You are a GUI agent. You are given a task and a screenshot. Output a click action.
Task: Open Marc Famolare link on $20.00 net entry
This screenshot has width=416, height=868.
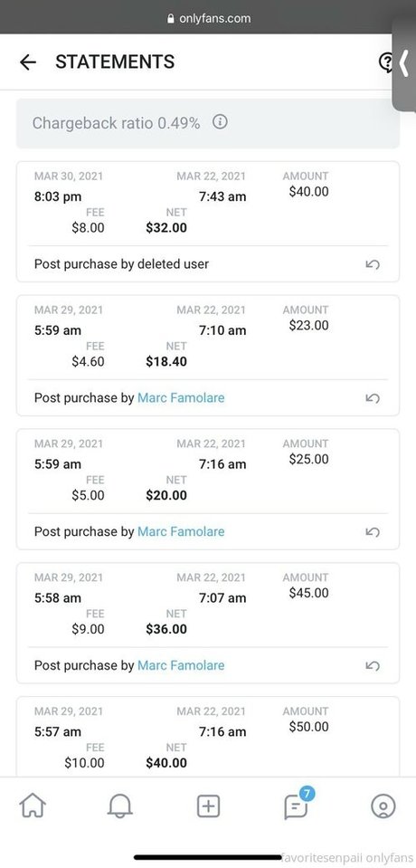click(x=181, y=531)
